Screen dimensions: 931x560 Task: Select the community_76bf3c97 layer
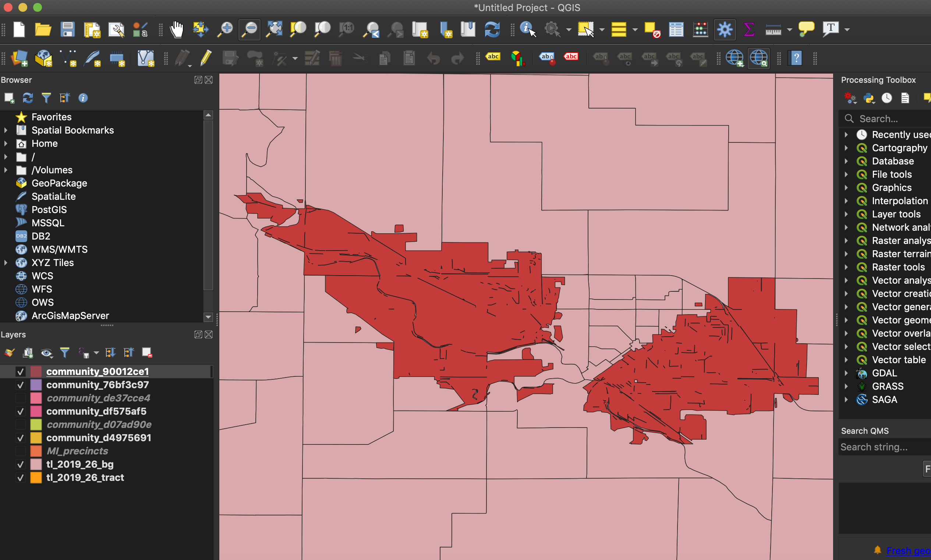click(x=98, y=385)
